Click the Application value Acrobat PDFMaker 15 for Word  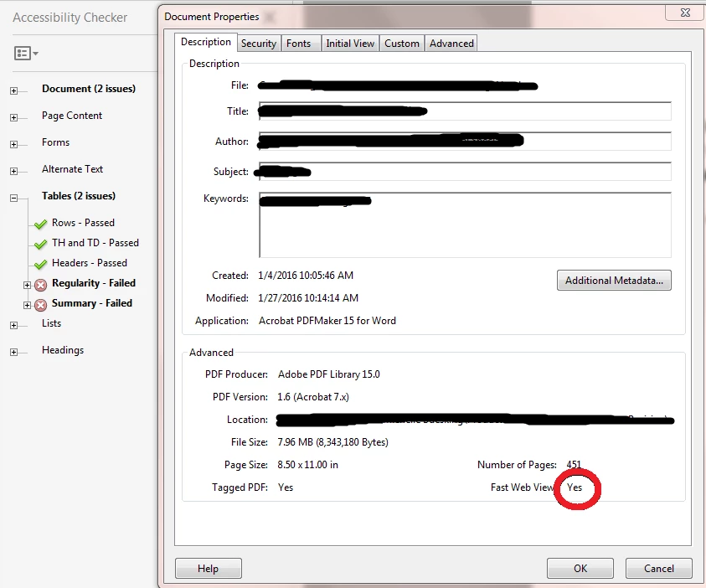pyautogui.click(x=327, y=321)
